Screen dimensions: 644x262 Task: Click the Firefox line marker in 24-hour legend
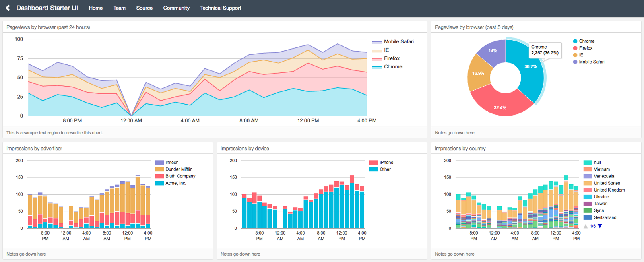[377, 59]
